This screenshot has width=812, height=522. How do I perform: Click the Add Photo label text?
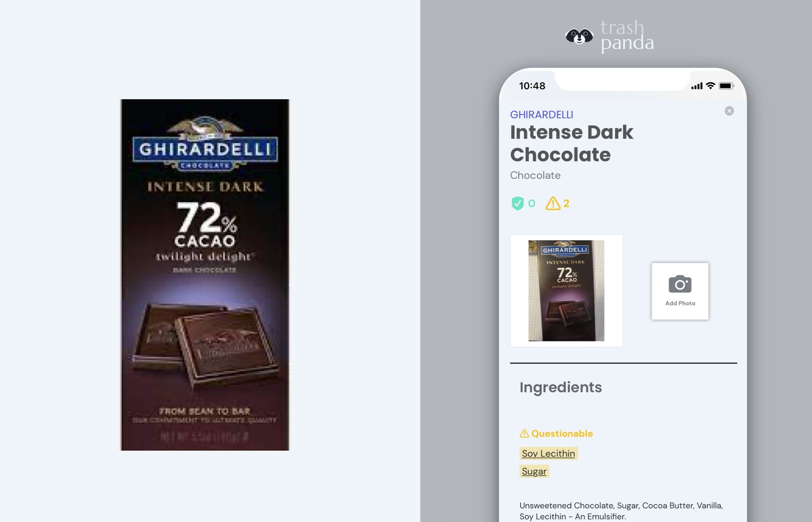point(680,303)
